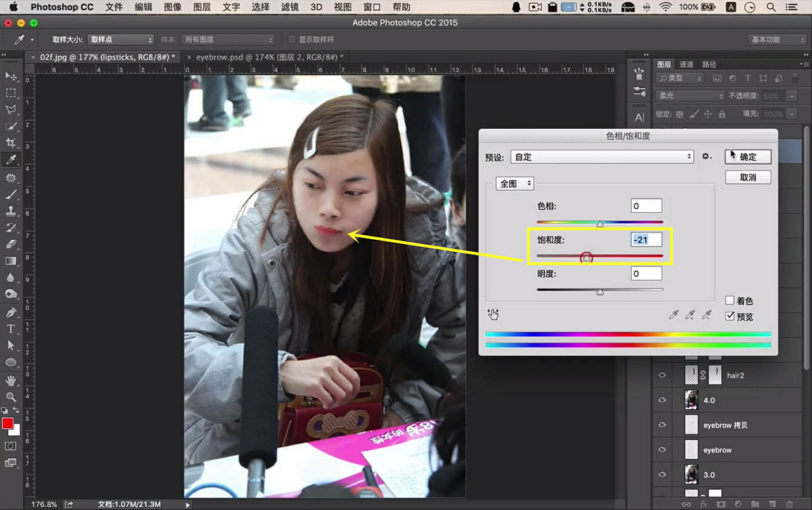The height and width of the screenshot is (510, 812).
Task: Open the 预设 preset dropdown
Action: 602,157
